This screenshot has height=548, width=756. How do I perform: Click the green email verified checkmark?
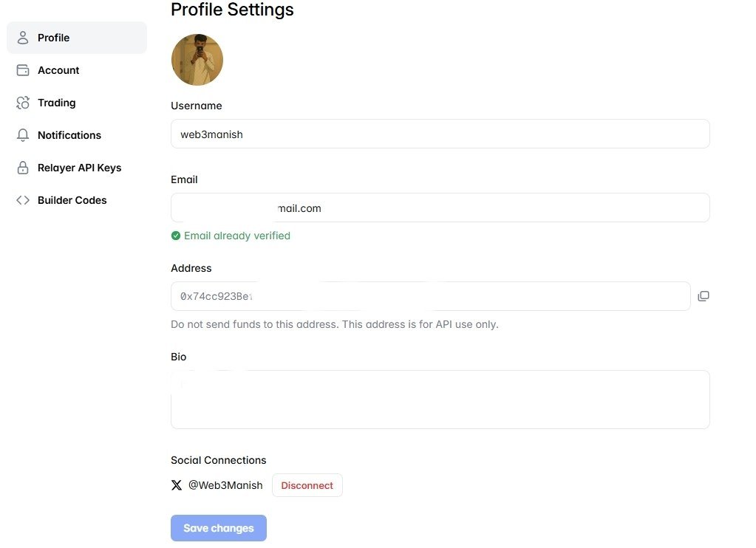point(176,236)
